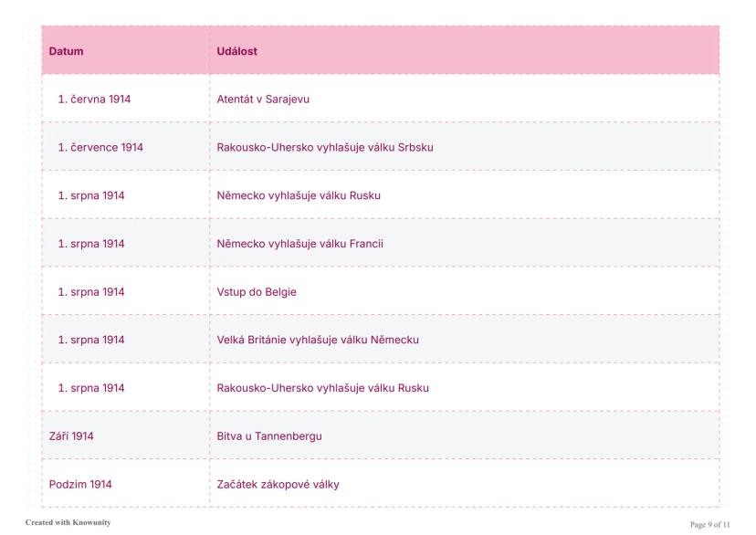Click the Page 9 of 11 indicator

coord(710,523)
